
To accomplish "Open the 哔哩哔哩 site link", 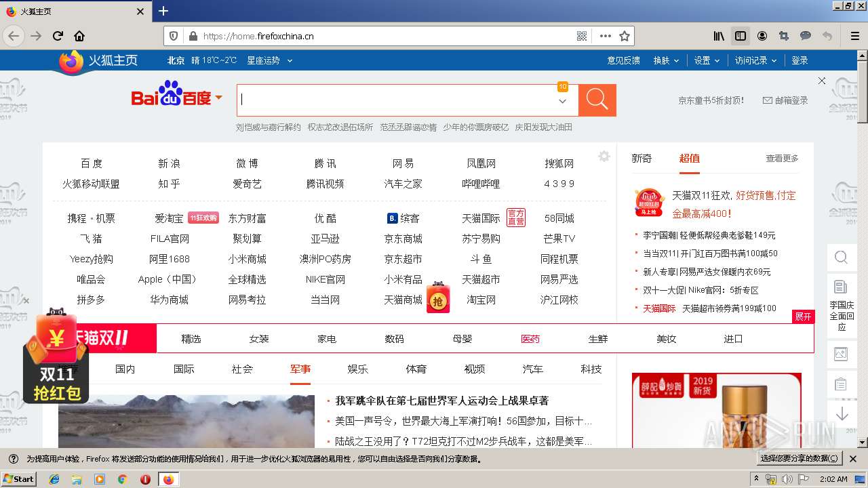I will click(481, 184).
